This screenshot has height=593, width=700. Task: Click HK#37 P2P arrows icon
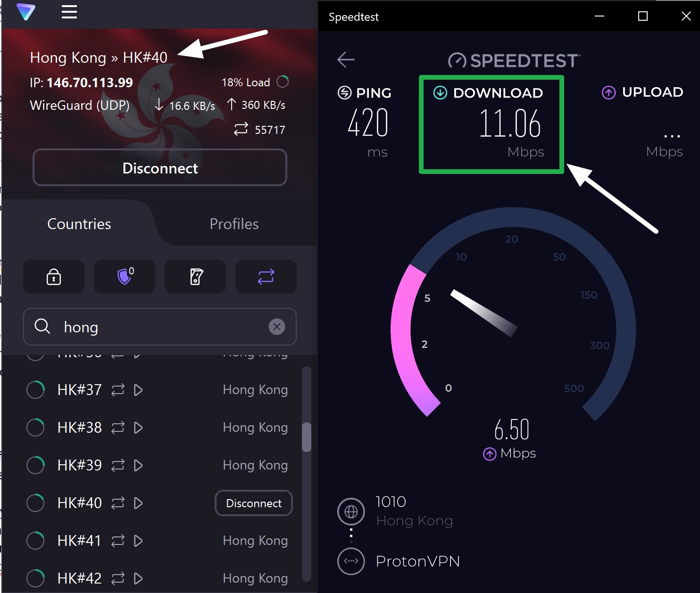(118, 390)
